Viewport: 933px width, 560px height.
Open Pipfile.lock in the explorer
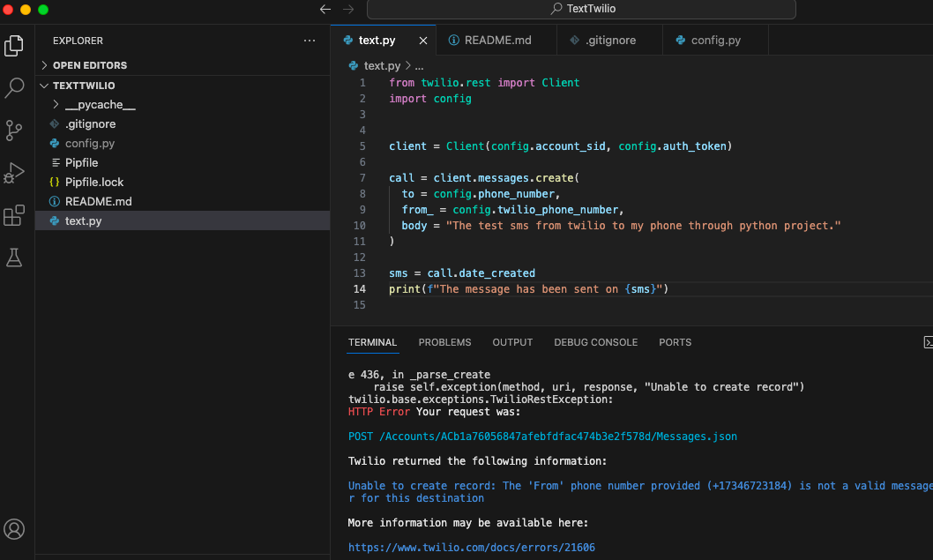94,183
